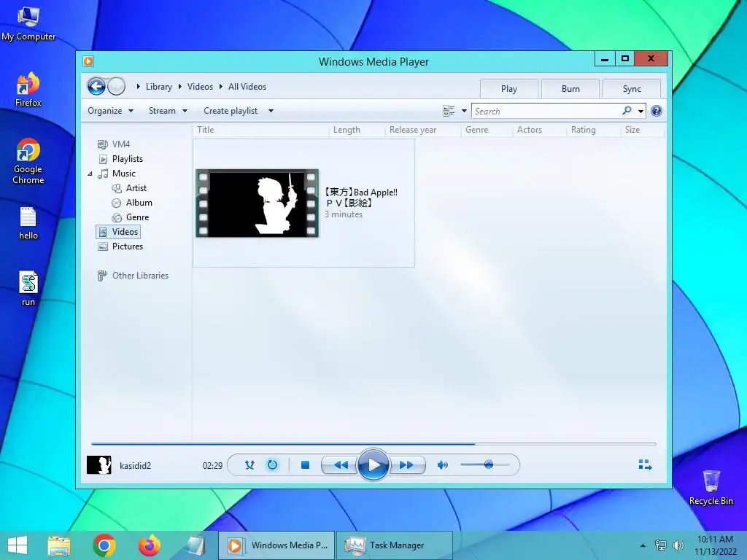This screenshot has width=747, height=560.
Task: Select the Bad Apple video thumbnail
Action: 258,203
